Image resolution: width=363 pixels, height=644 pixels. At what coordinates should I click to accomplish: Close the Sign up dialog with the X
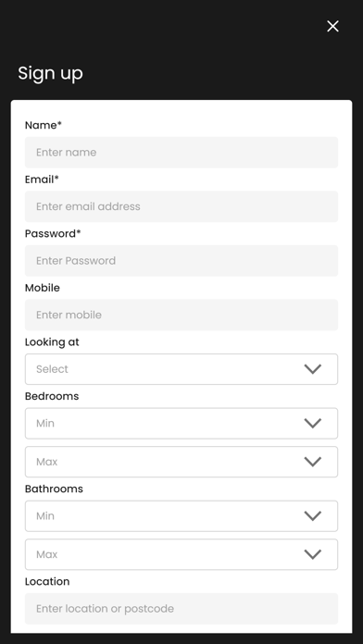[x=332, y=26]
